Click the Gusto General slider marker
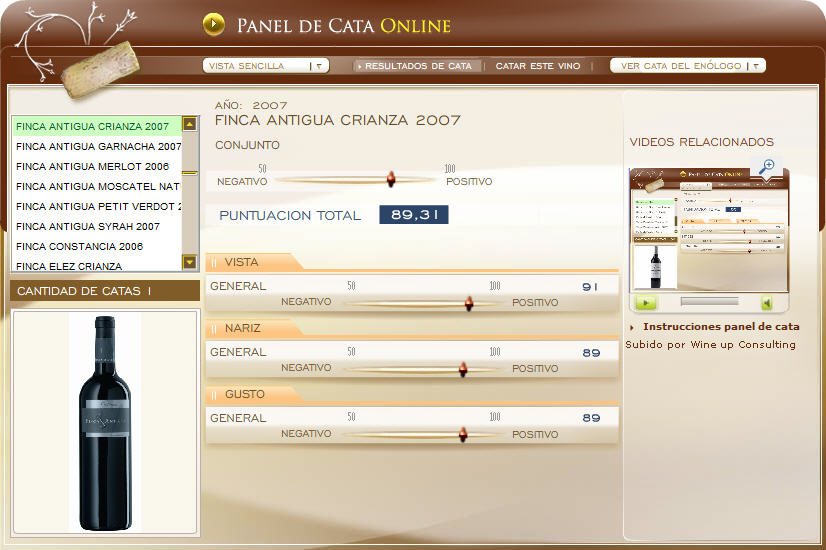 tap(463, 435)
